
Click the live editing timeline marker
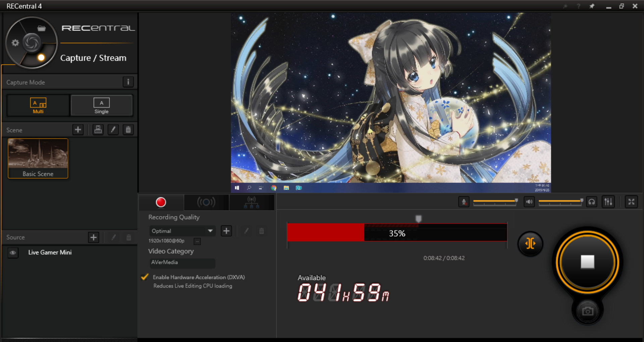click(419, 219)
